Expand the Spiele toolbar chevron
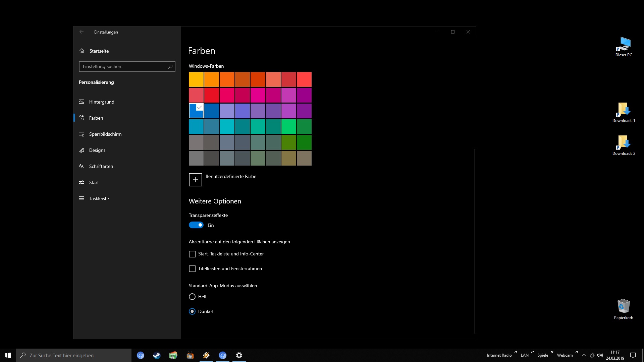 552,352
